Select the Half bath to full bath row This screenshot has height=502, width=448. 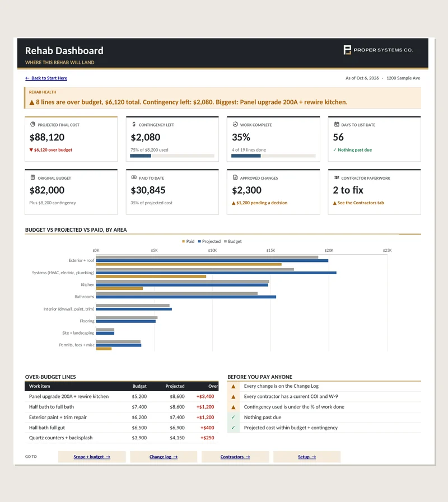122,407
